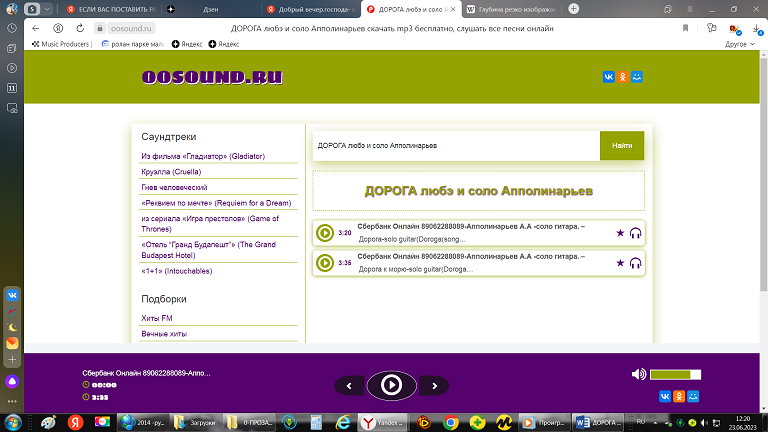The image size is (768, 432).
Task: Bookmark this page with the bookmark icon
Action: coord(685,28)
